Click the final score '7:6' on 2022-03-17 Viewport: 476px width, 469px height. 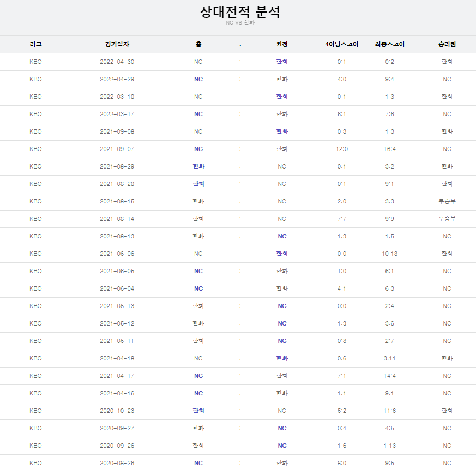[x=389, y=114]
